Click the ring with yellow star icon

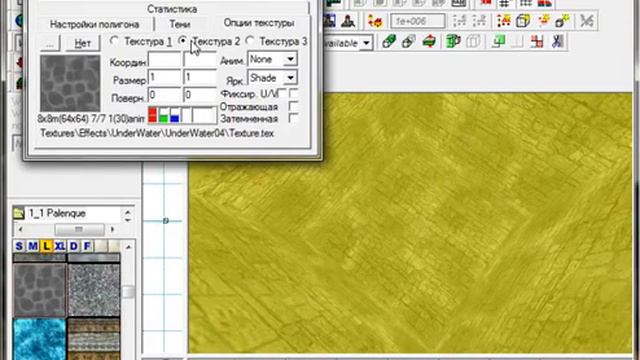(563, 21)
